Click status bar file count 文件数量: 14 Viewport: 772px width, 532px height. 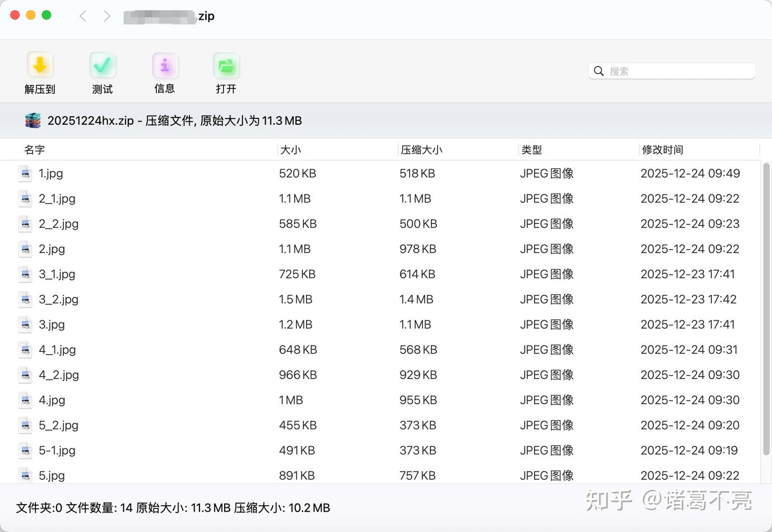click(99, 508)
